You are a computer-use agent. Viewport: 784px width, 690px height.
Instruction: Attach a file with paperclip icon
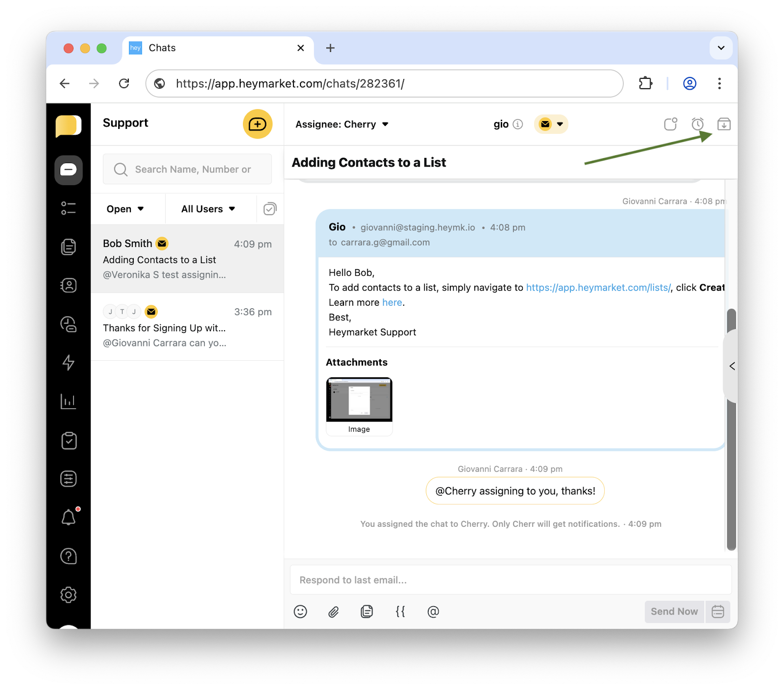click(x=334, y=612)
